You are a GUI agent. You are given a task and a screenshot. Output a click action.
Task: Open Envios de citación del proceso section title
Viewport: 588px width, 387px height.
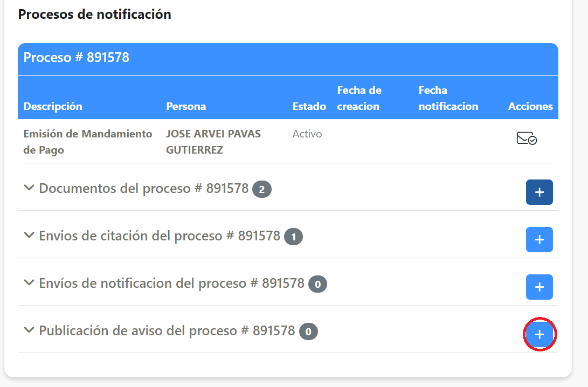pos(160,236)
